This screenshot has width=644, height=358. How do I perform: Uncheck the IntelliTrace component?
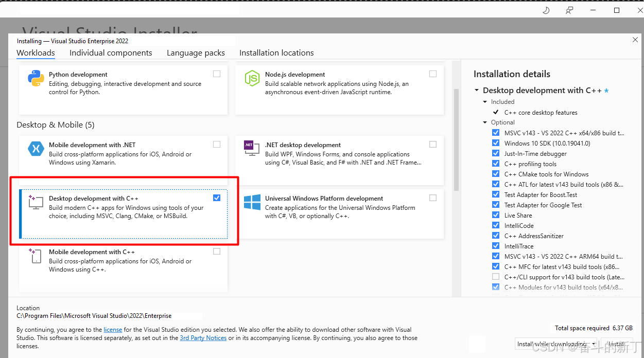coord(496,246)
